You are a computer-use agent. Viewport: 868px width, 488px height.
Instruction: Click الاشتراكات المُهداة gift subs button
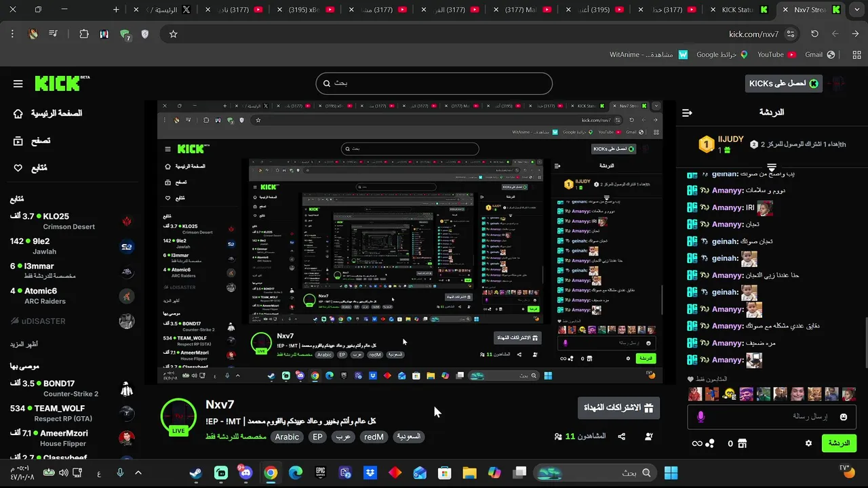(x=618, y=408)
